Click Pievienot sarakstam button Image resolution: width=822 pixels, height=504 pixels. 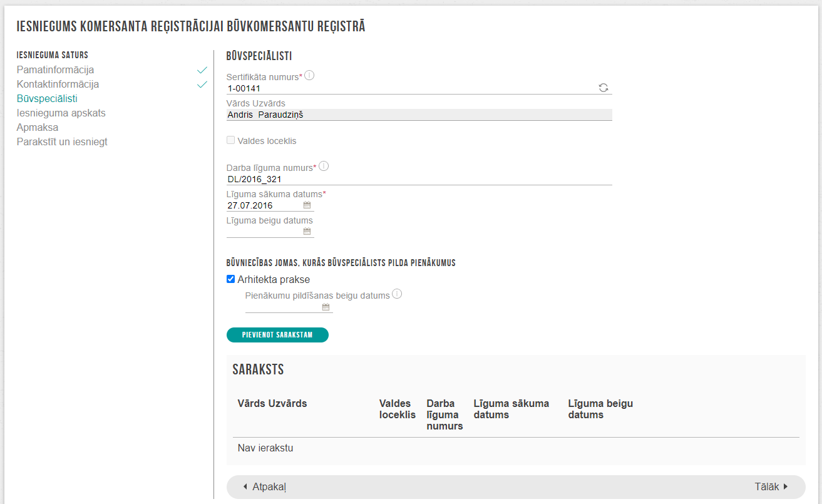(x=277, y=335)
